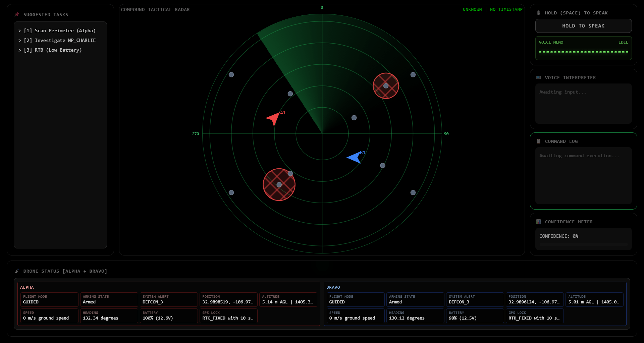Image resolution: width=644 pixels, height=343 pixels.
Task: Click the confidence progress bar
Action: click(x=583, y=244)
